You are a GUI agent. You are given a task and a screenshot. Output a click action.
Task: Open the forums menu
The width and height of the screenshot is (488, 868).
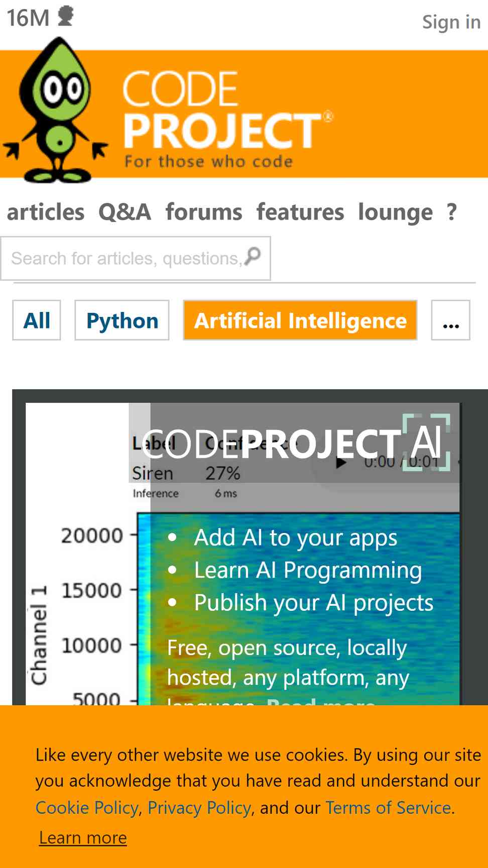(204, 212)
